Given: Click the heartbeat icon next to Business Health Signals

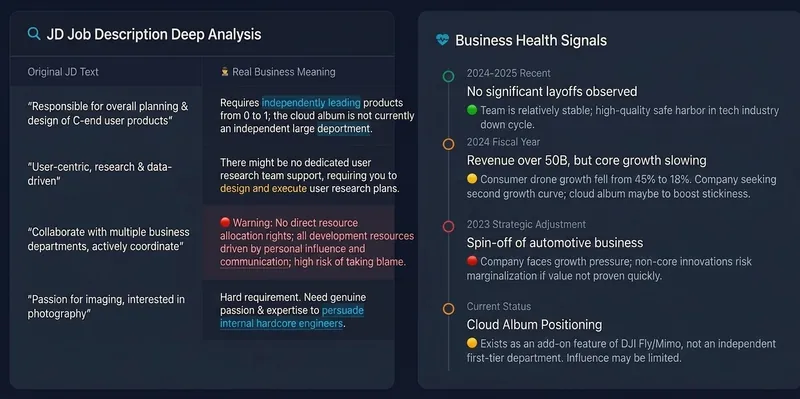Looking at the screenshot, I should pyautogui.click(x=442, y=40).
